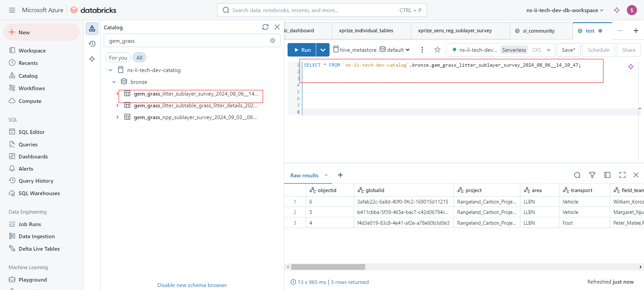Select the For you filter pill
The image size is (644, 290).
tap(118, 58)
